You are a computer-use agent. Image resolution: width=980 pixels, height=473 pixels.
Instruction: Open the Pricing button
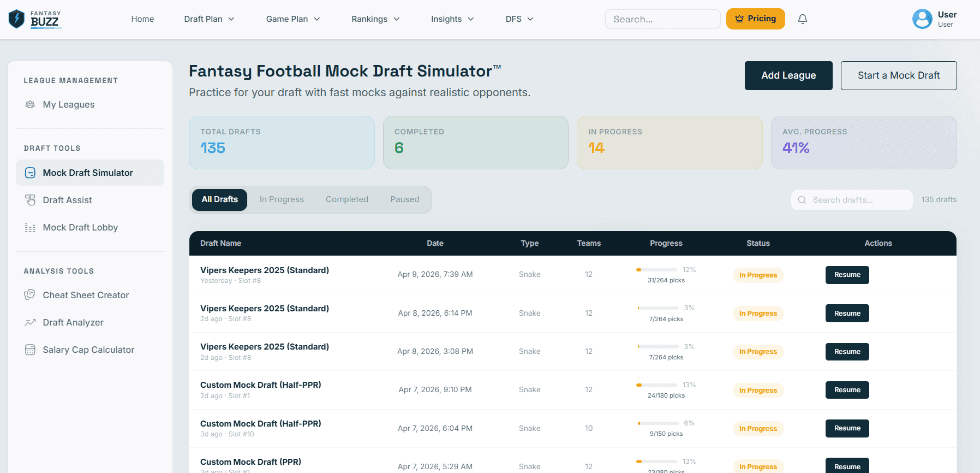[755, 19]
